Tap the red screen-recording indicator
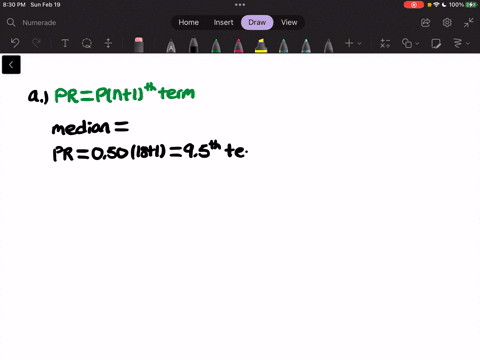Image resolution: width=480 pixels, height=360 pixels. click(x=414, y=5)
